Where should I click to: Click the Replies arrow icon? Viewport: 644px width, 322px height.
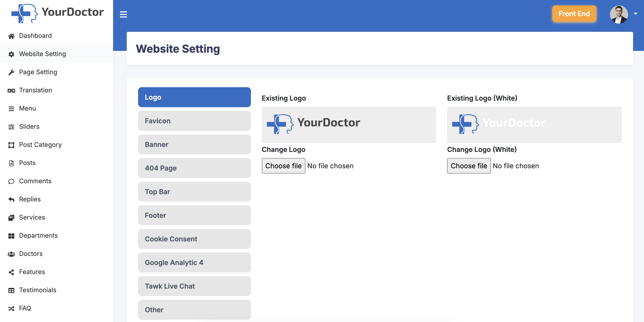click(x=11, y=200)
